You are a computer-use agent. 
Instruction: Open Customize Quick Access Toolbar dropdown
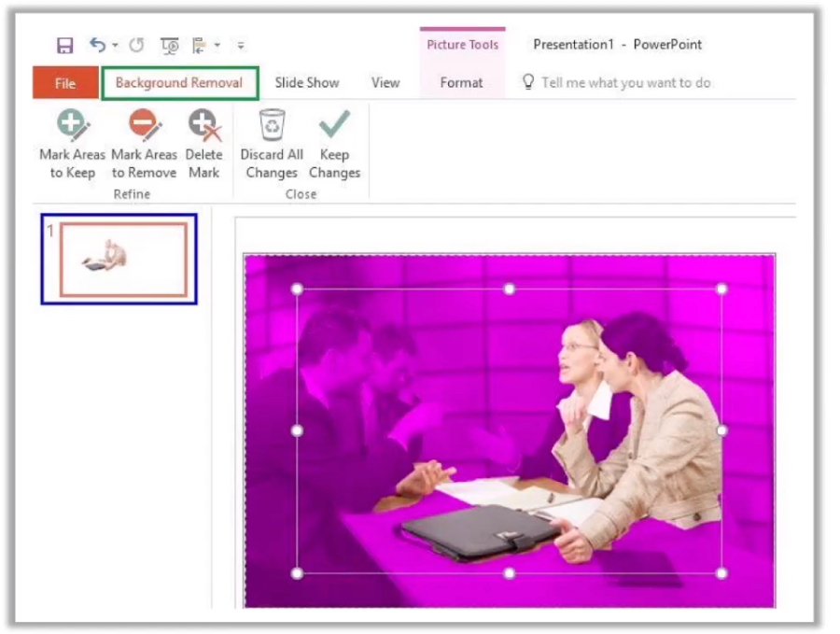click(241, 46)
